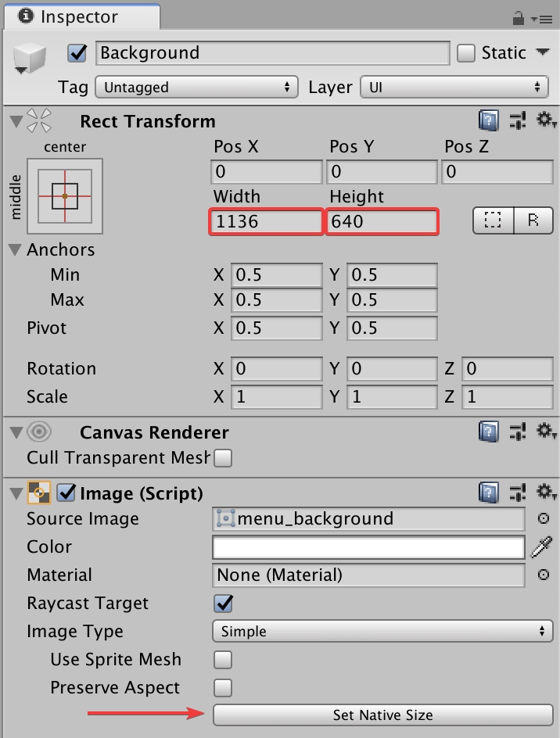Click the color eyedropper picker icon

pos(542,547)
